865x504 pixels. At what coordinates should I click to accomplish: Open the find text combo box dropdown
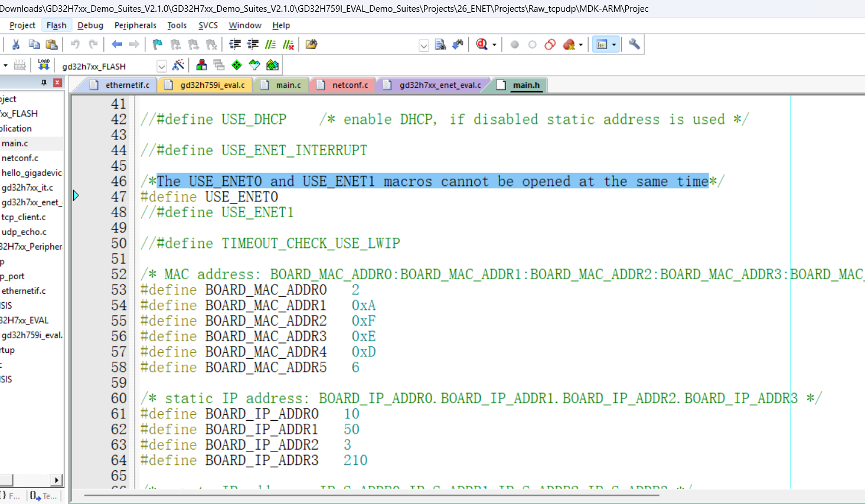tap(423, 45)
